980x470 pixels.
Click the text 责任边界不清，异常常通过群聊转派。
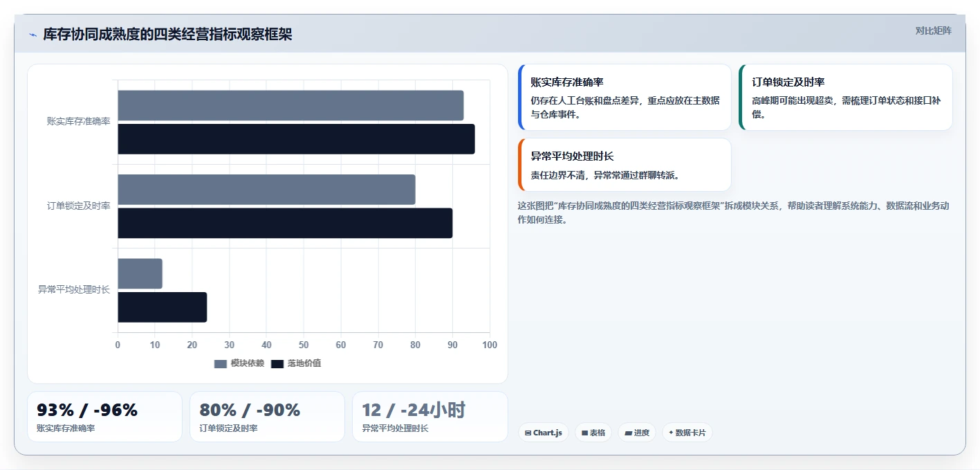607,175
